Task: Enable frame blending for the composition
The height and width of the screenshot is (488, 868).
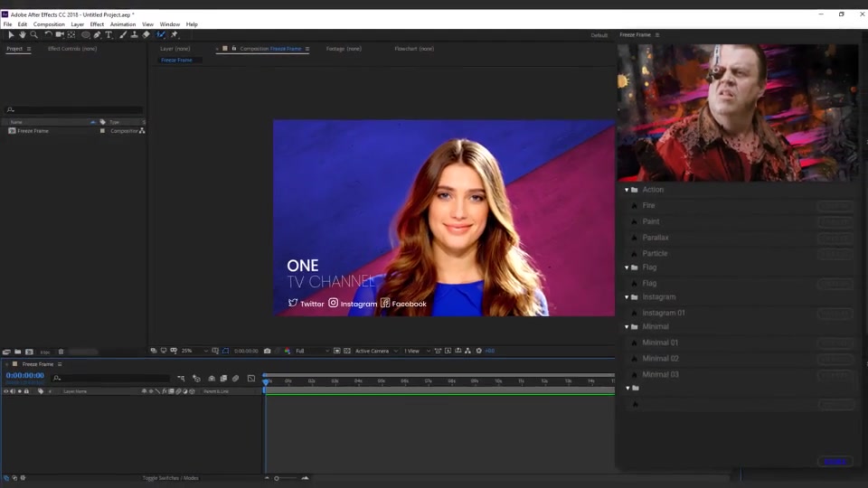Action: [223, 379]
